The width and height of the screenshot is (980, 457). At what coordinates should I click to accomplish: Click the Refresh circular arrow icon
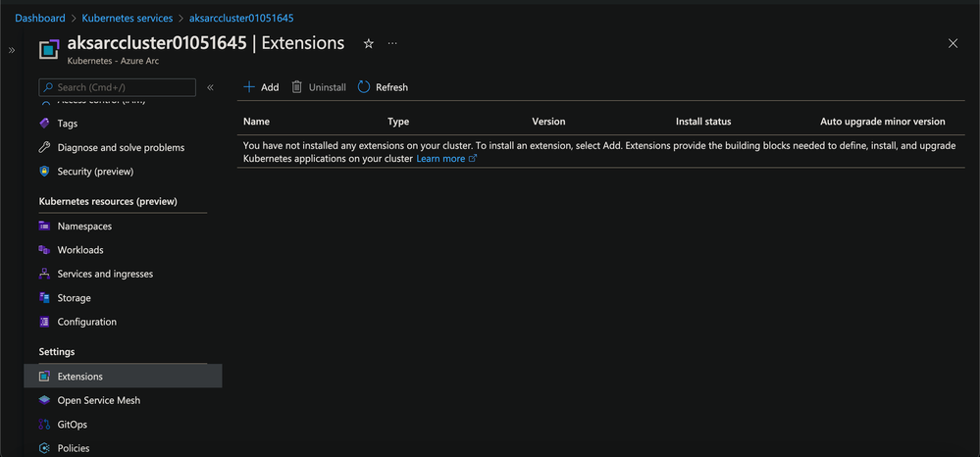click(x=364, y=87)
